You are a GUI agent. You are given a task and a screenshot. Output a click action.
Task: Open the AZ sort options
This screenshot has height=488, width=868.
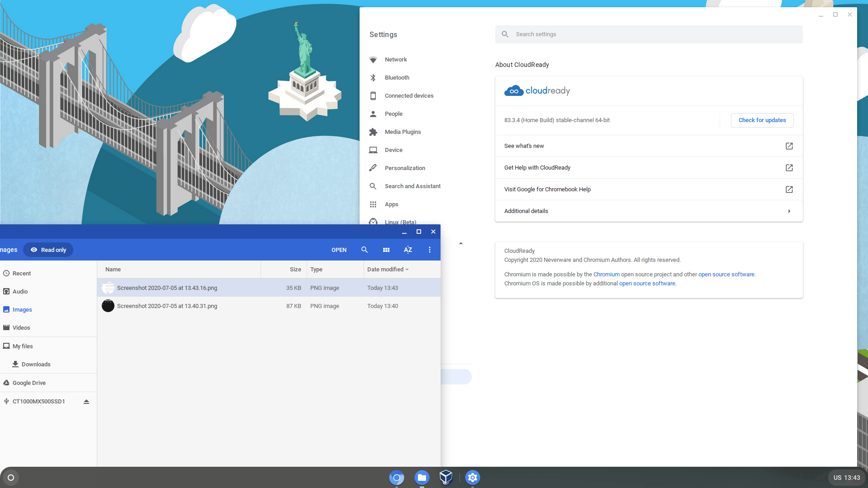(408, 250)
